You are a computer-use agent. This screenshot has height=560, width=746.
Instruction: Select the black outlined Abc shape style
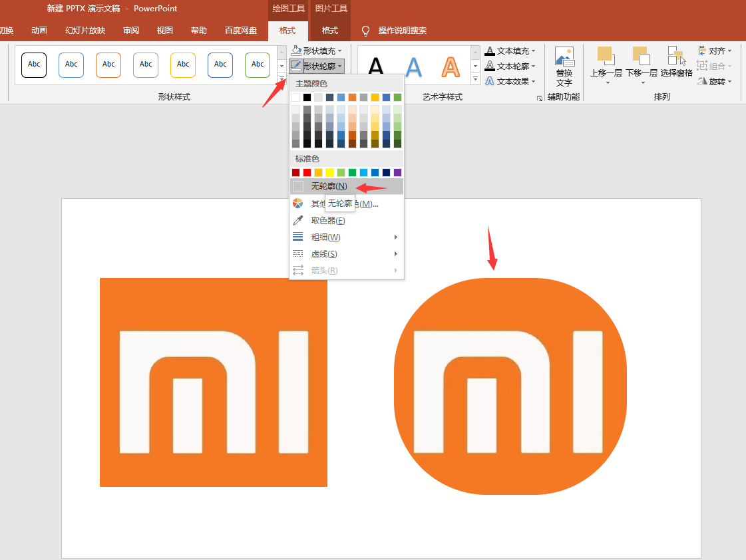pos(34,65)
